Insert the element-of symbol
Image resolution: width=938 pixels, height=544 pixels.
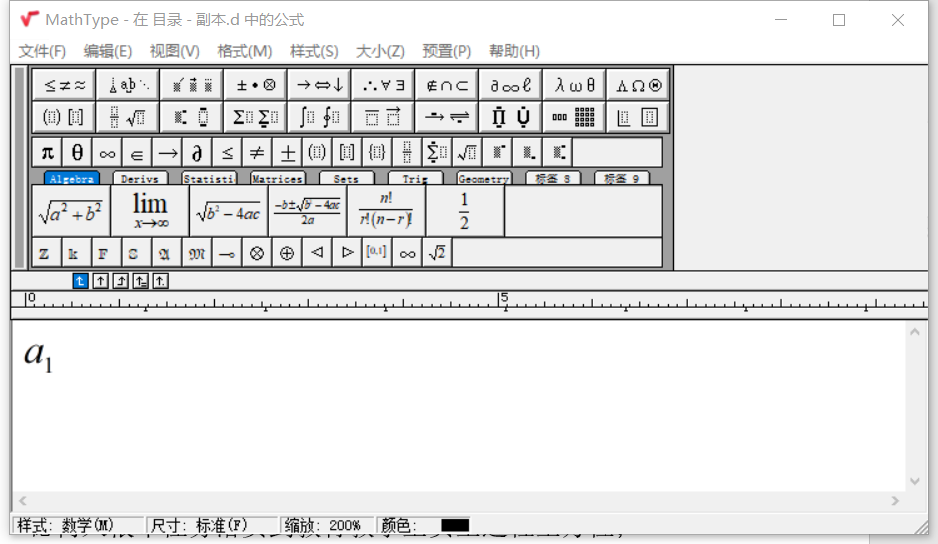pos(137,153)
